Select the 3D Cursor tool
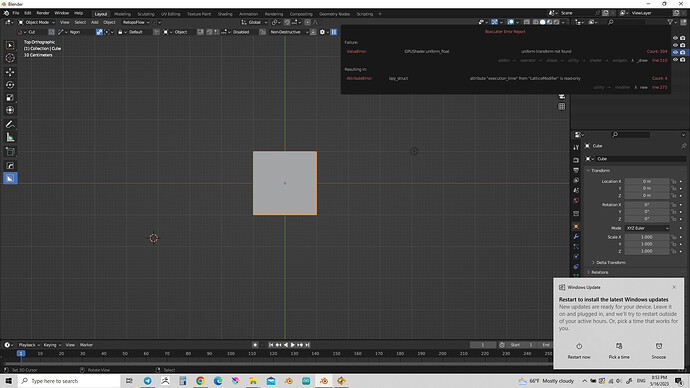This screenshot has height=388, width=690. tap(10, 58)
